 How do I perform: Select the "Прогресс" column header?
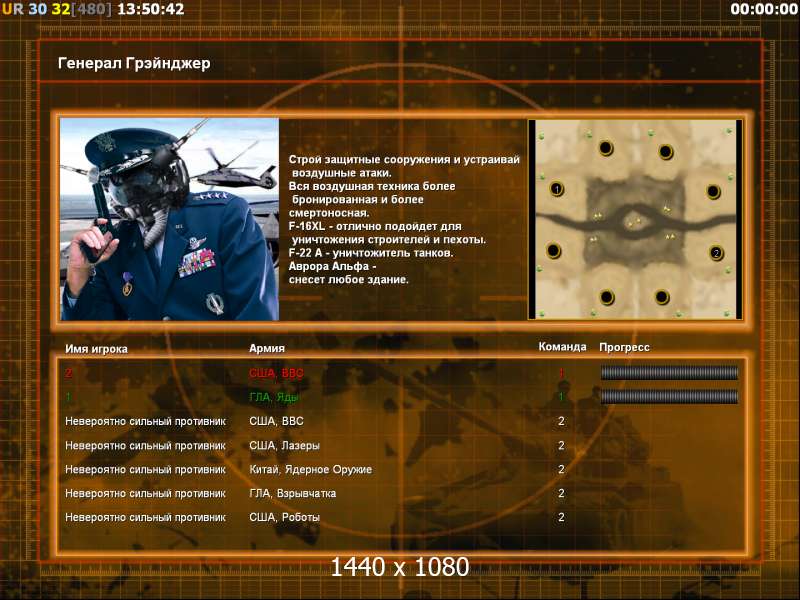tap(624, 347)
